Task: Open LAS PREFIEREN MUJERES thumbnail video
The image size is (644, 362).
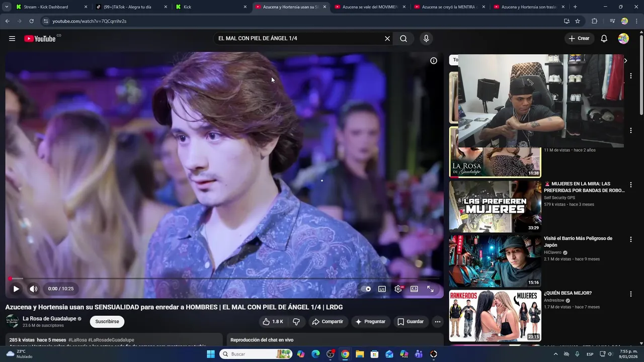Action: pos(495,207)
